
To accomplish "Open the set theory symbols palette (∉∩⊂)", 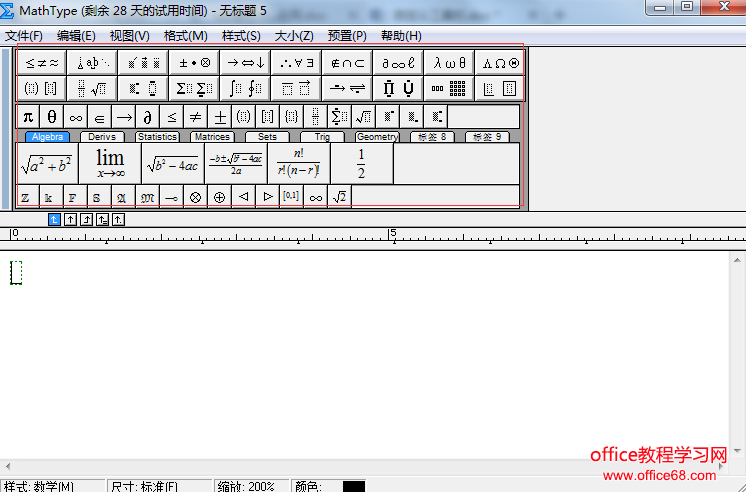I will pyautogui.click(x=347, y=63).
